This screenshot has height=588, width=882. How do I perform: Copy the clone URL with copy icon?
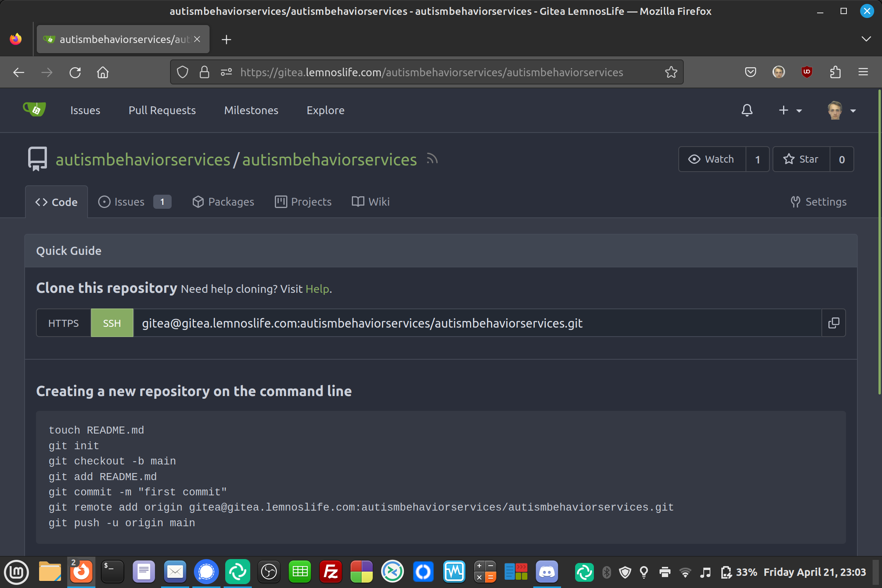coord(834,323)
